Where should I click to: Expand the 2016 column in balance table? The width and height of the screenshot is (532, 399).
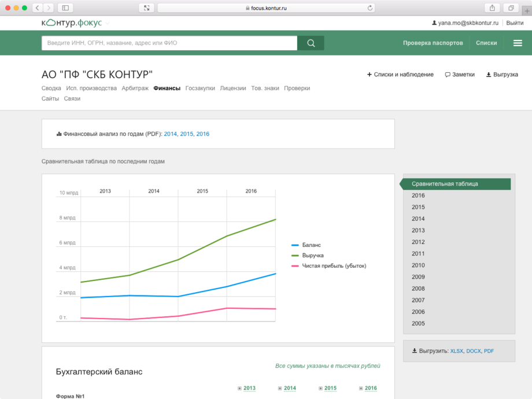(x=368, y=389)
